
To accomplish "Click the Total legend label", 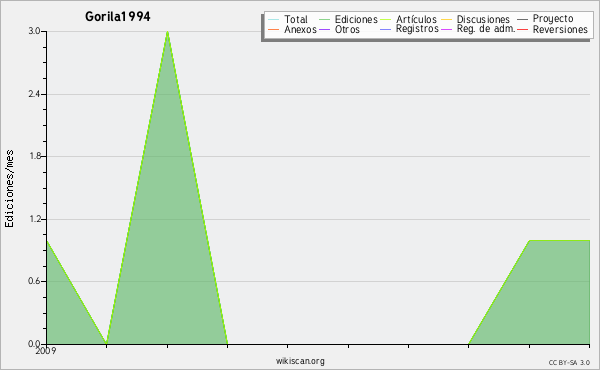I will [295, 19].
